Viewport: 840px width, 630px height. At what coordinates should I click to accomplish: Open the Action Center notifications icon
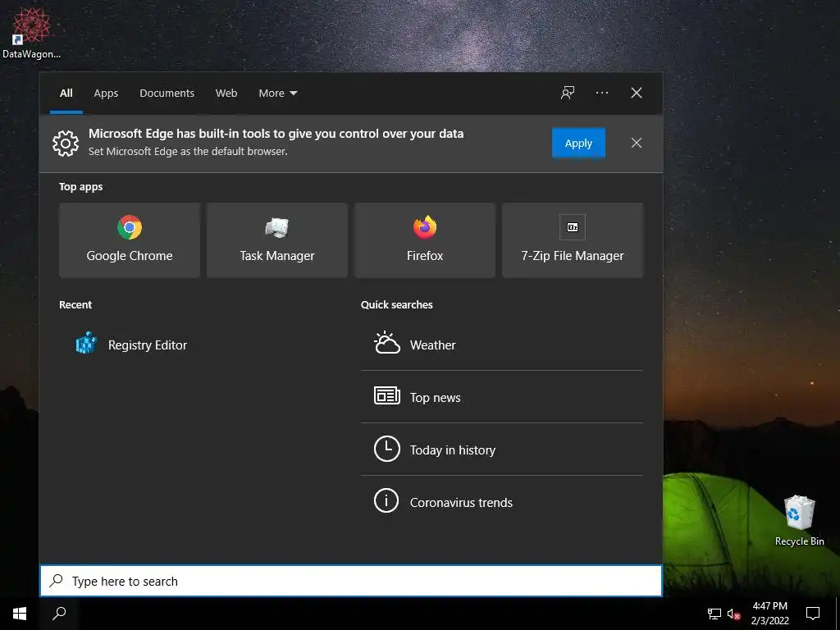813,614
